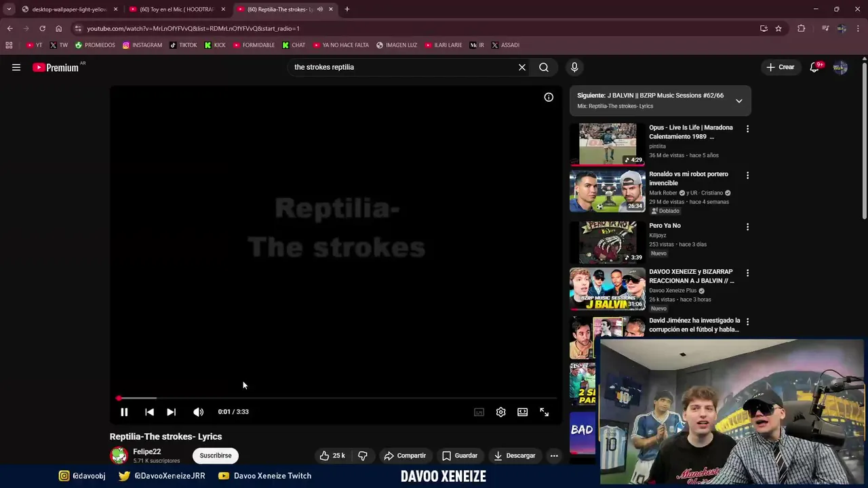868x488 pixels.
Task: Go to browser home page
Action: tap(58, 28)
